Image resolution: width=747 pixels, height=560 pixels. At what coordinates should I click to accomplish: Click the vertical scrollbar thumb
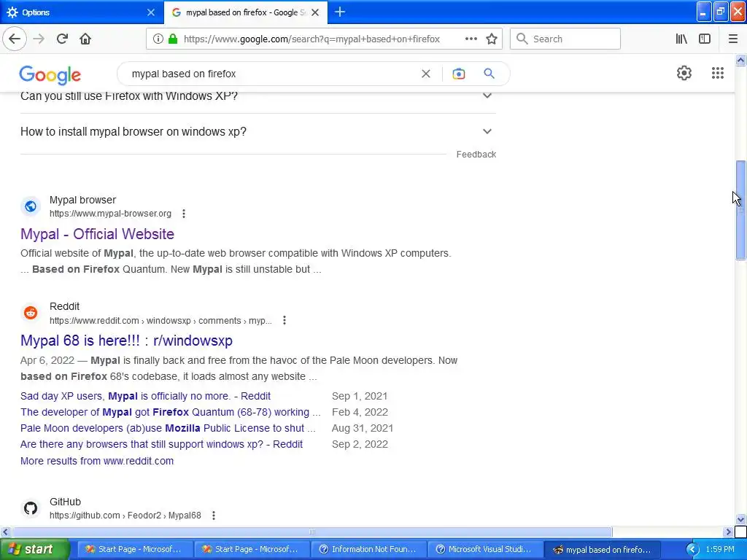(x=740, y=210)
